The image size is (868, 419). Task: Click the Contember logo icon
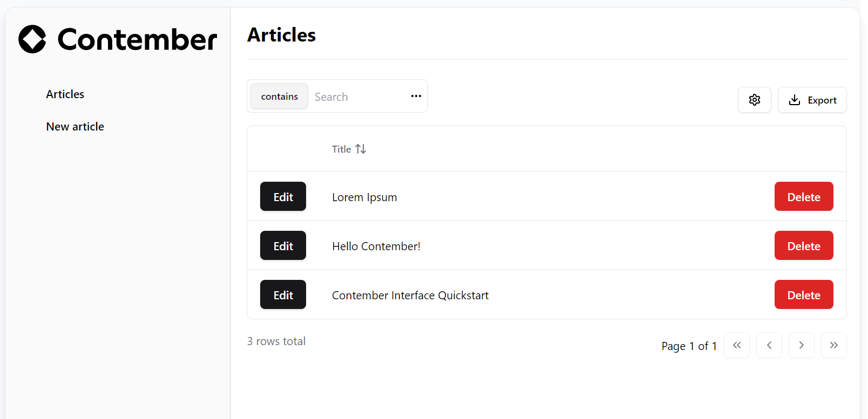click(32, 39)
